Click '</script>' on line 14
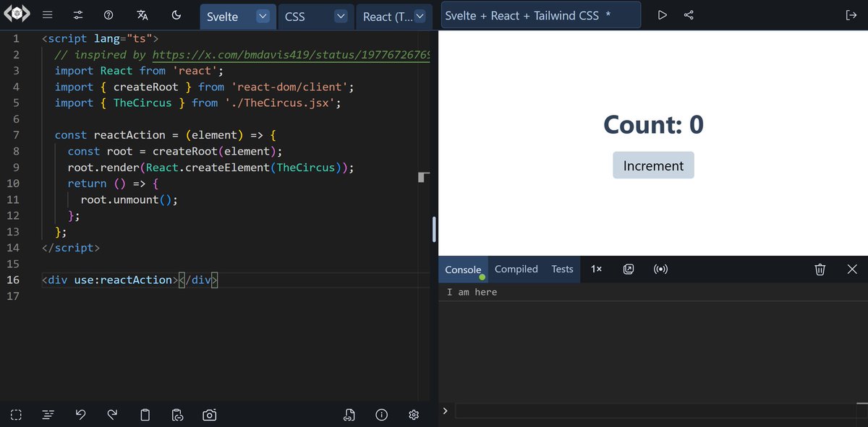868x427 pixels. tap(71, 248)
